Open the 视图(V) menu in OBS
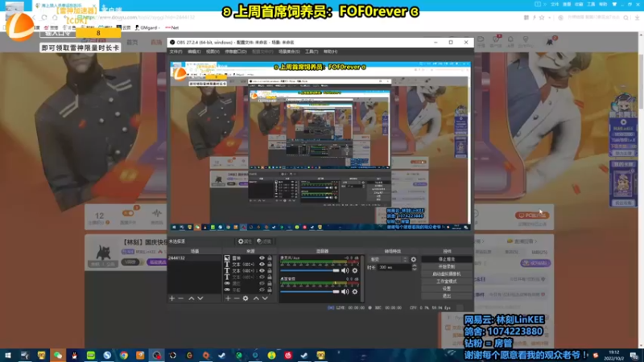 click(213, 51)
